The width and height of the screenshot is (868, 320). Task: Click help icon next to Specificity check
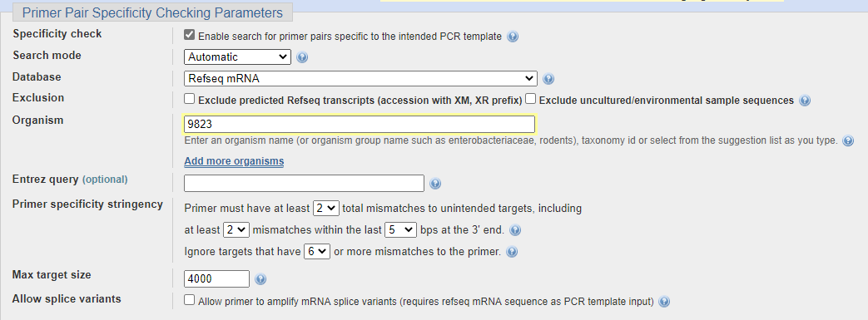513,37
